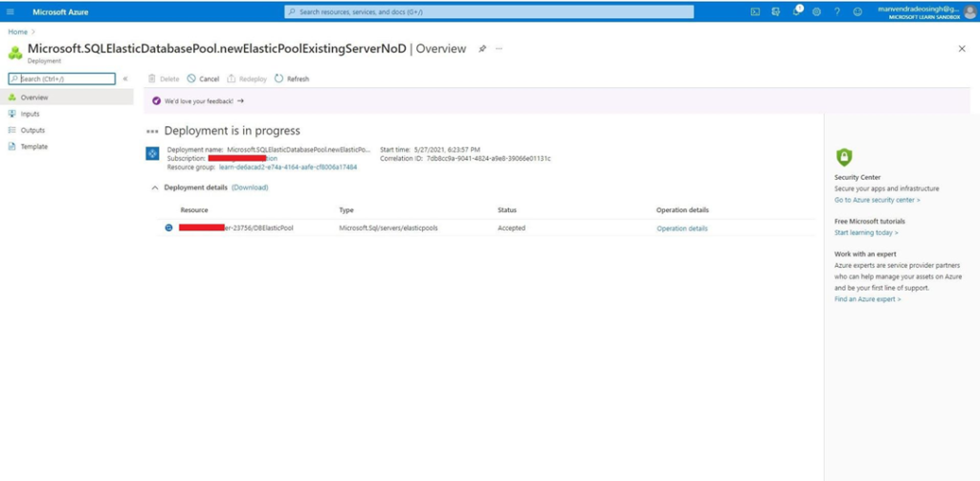Image resolution: width=980 pixels, height=481 pixels.
Task: Click Find an Azure expert link
Action: pos(867,299)
